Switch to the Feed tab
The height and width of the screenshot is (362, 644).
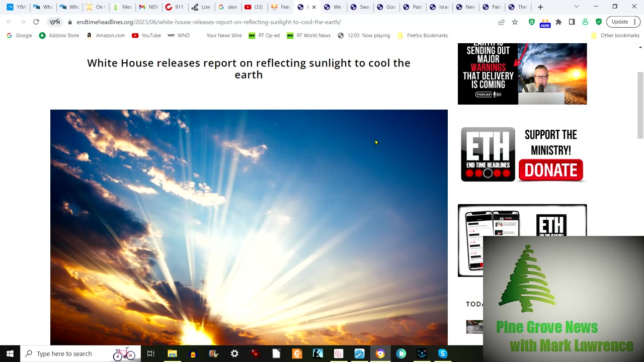pos(280,7)
